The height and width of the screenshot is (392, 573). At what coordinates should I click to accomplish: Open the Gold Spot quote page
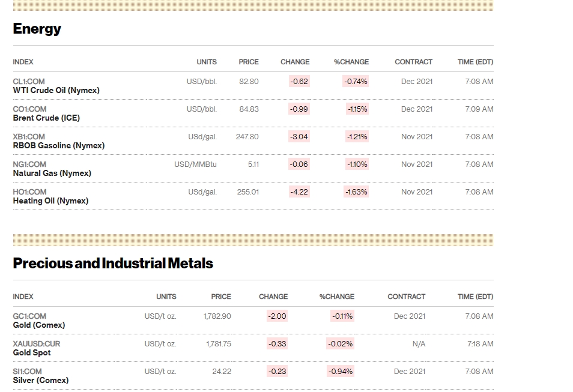31,352
